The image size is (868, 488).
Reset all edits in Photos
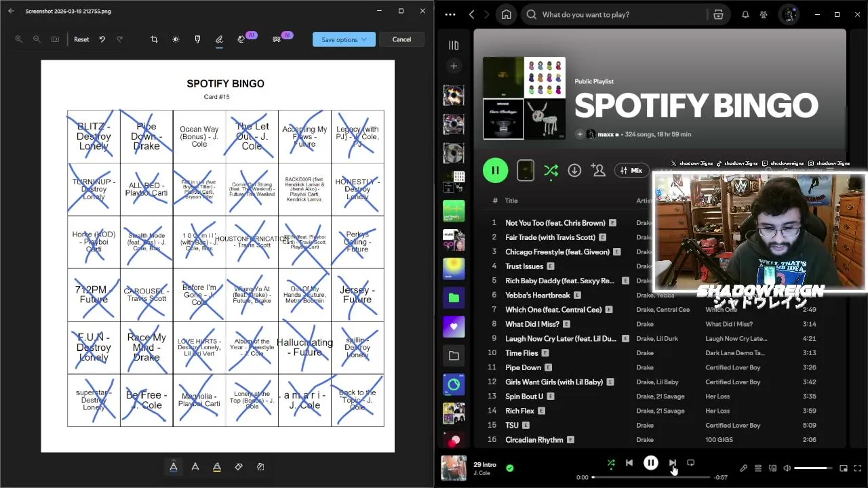coord(81,39)
